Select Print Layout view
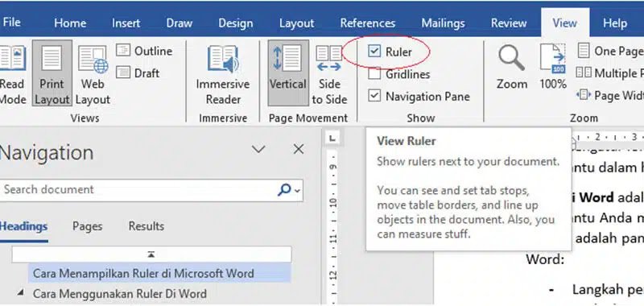This screenshot has width=644, height=306. [x=52, y=74]
